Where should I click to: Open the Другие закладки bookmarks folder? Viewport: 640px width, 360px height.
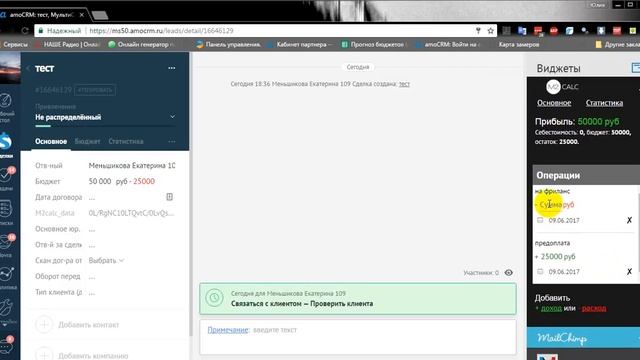[618, 44]
